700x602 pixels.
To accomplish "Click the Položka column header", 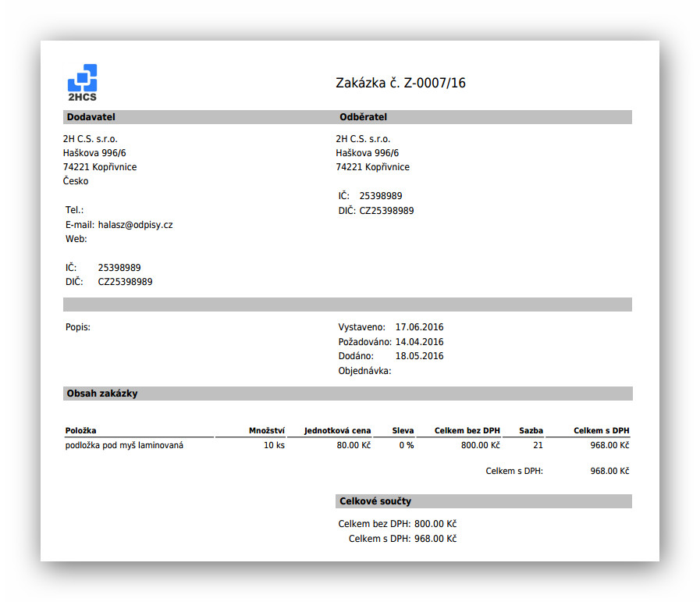I will point(81,430).
